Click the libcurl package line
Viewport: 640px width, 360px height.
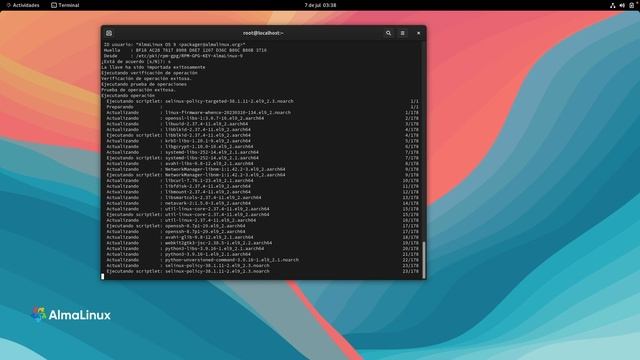coord(262,180)
